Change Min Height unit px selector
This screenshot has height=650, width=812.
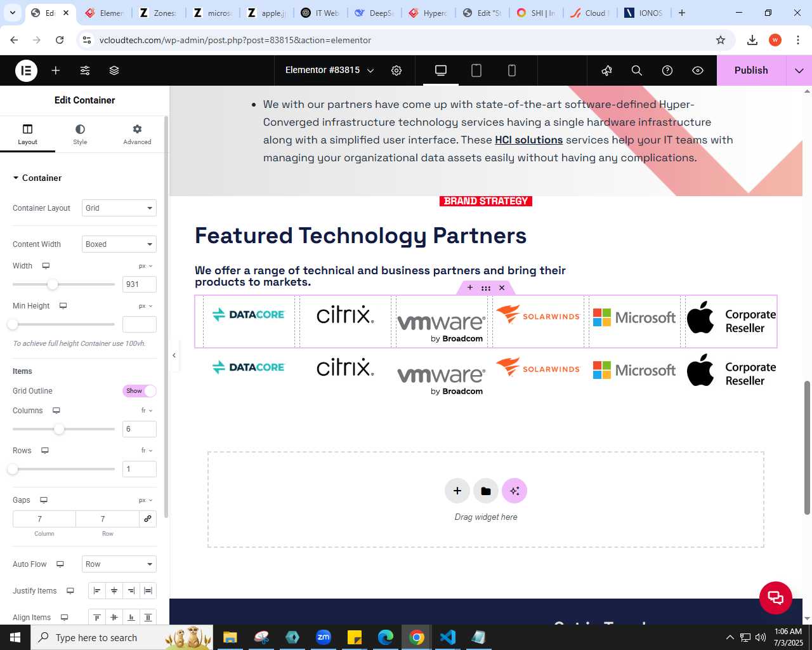[146, 306]
